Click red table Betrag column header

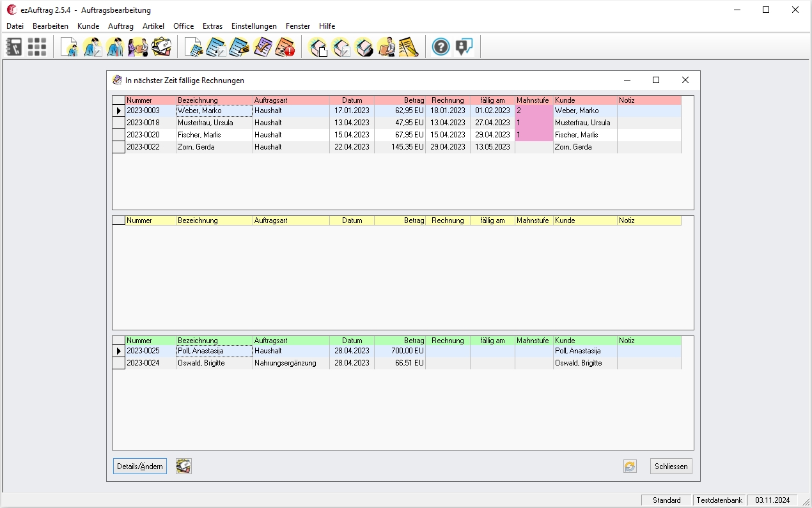[x=400, y=100]
